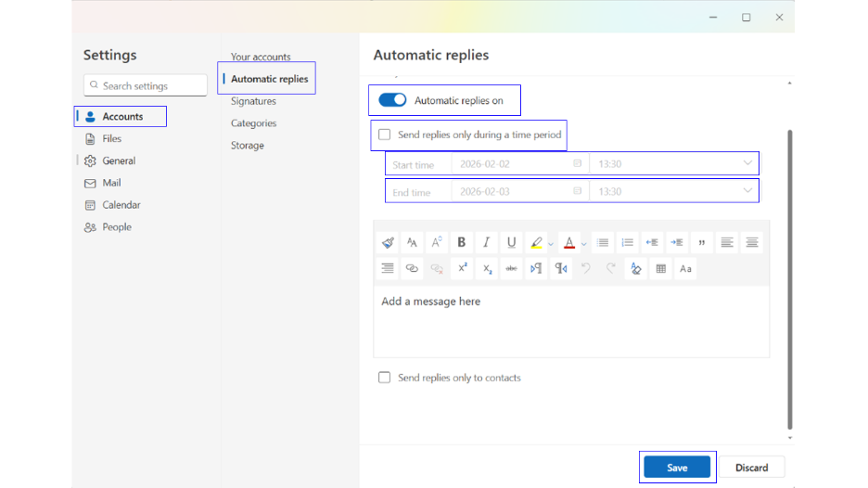Click the Start time date 2026-02-02 field
Viewport: 868px width, 488px height.
pos(520,163)
